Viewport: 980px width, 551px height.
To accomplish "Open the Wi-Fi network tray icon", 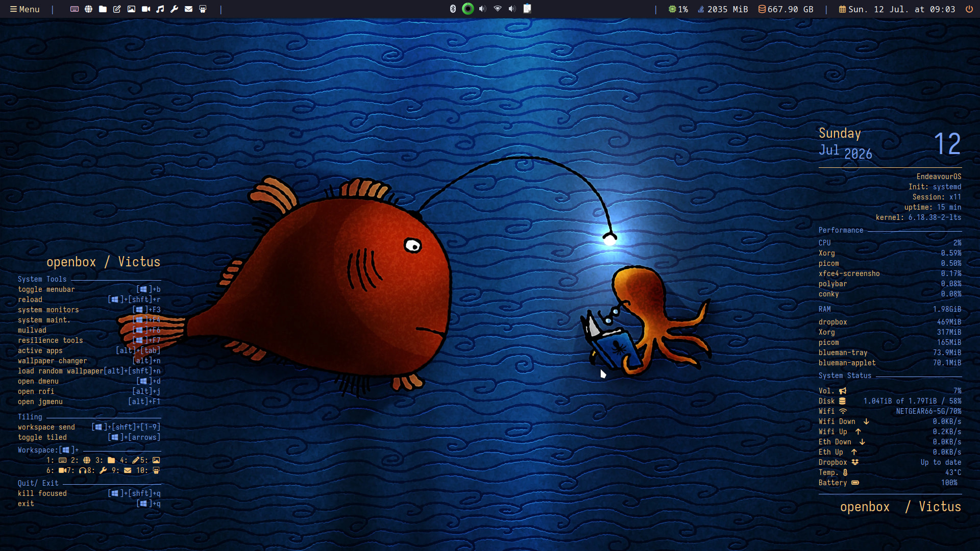I will pyautogui.click(x=498, y=9).
